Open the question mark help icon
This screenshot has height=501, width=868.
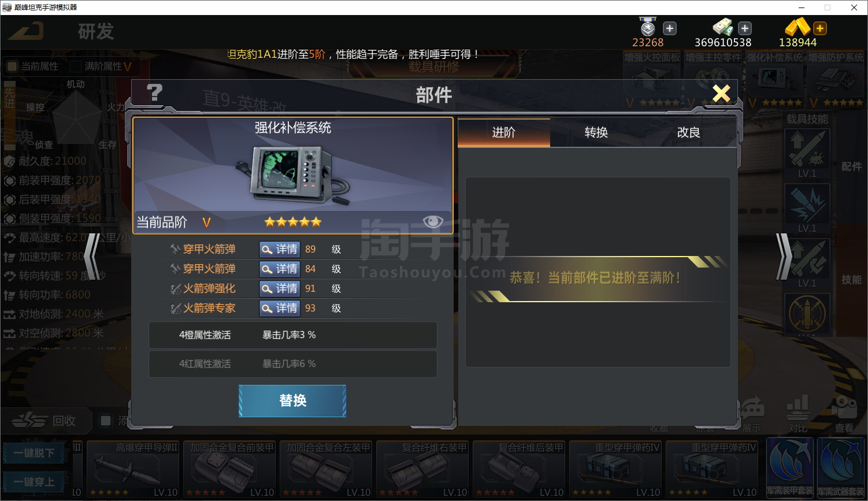point(154,93)
